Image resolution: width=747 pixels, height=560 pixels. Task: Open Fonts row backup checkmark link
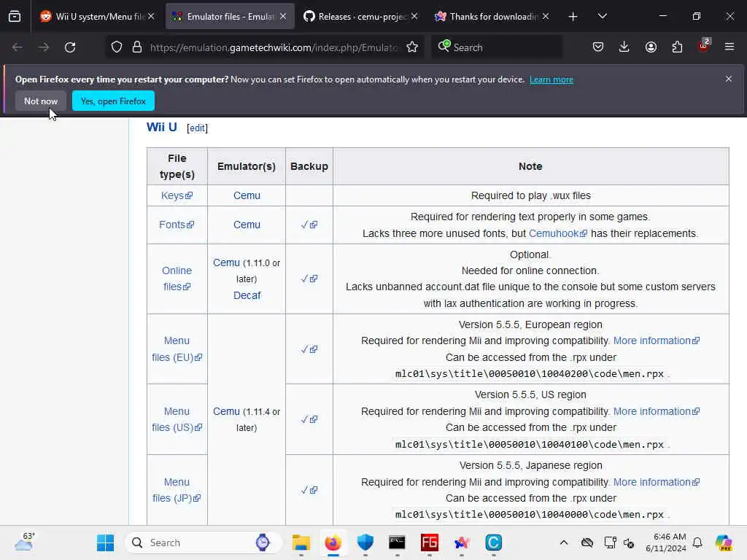click(x=309, y=225)
